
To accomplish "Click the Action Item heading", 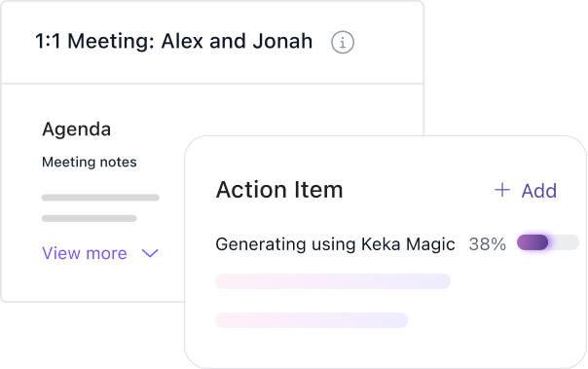I will coord(279,190).
